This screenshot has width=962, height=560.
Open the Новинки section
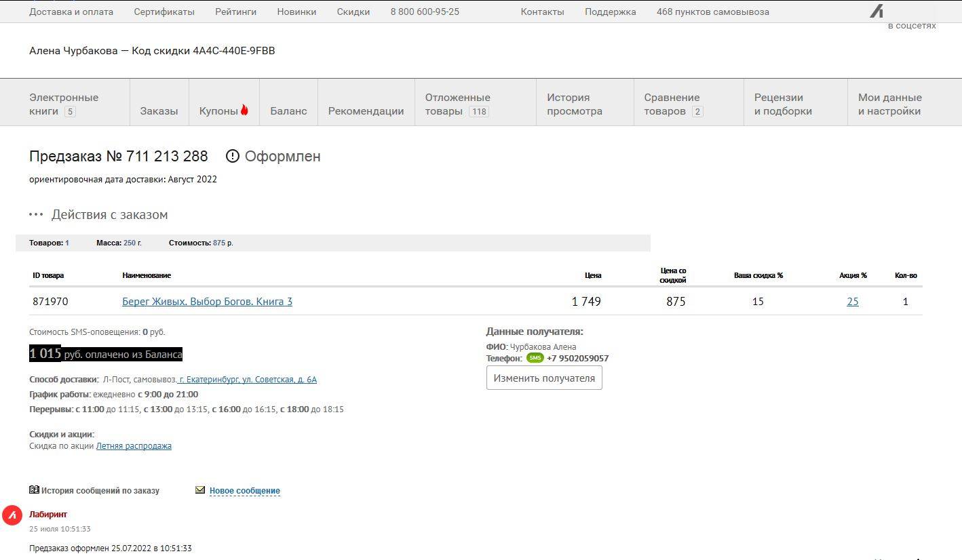click(x=296, y=12)
